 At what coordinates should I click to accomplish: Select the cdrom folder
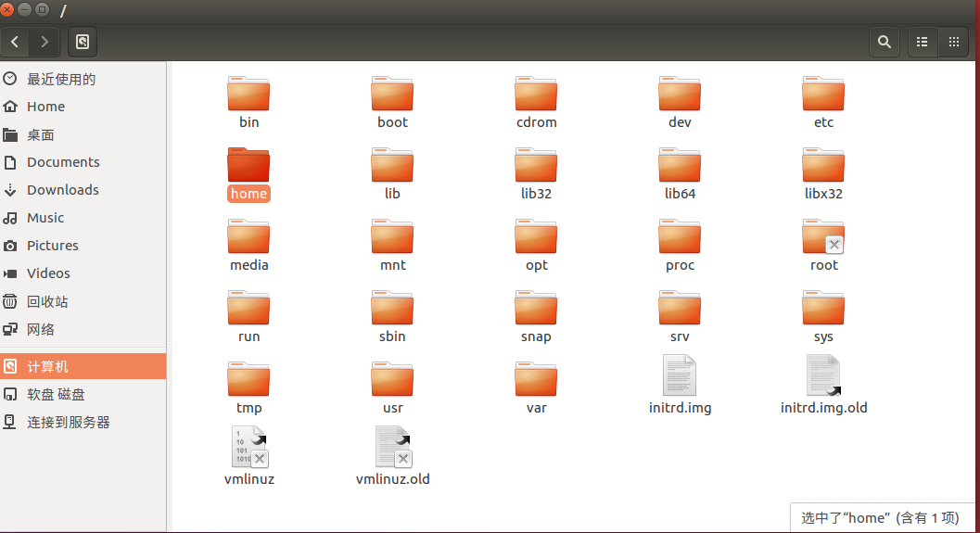coord(536,103)
